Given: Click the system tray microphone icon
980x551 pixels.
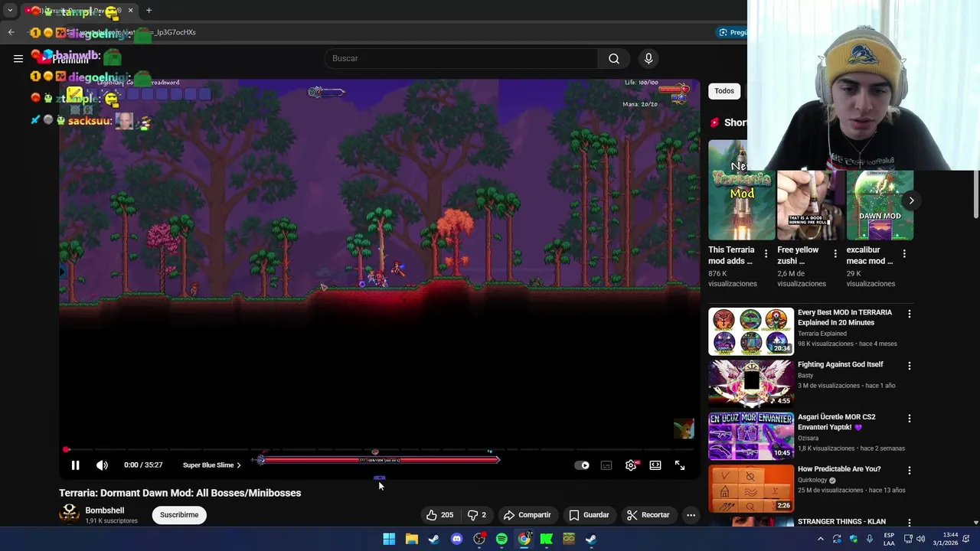Looking at the screenshot, I should (871, 539).
